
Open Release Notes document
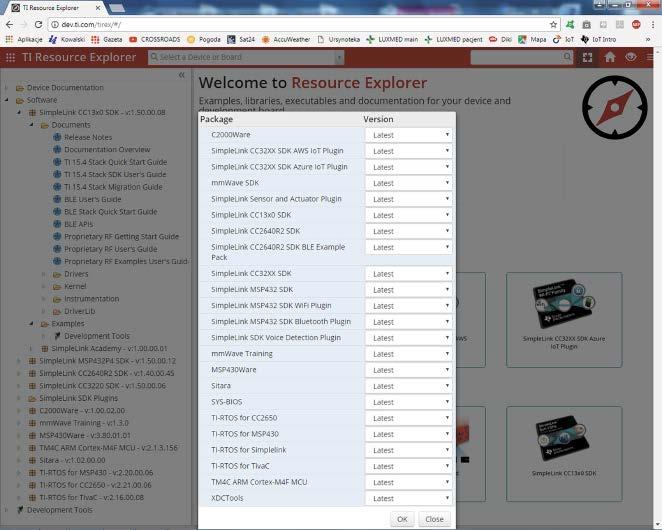point(88,137)
